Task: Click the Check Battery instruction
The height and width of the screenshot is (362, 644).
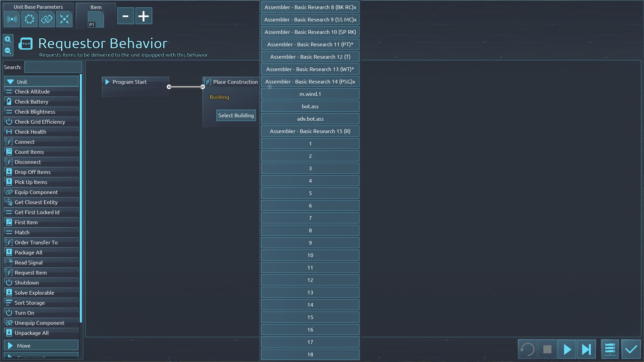Action: coord(41,102)
